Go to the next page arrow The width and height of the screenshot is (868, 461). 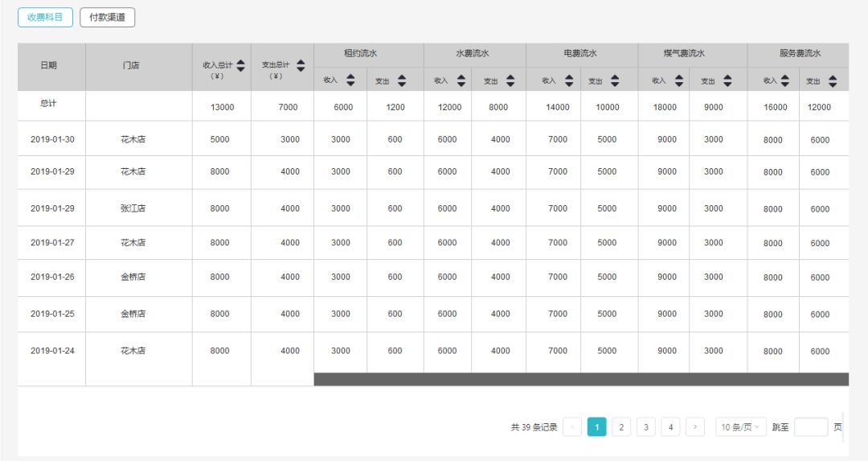click(x=694, y=427)
